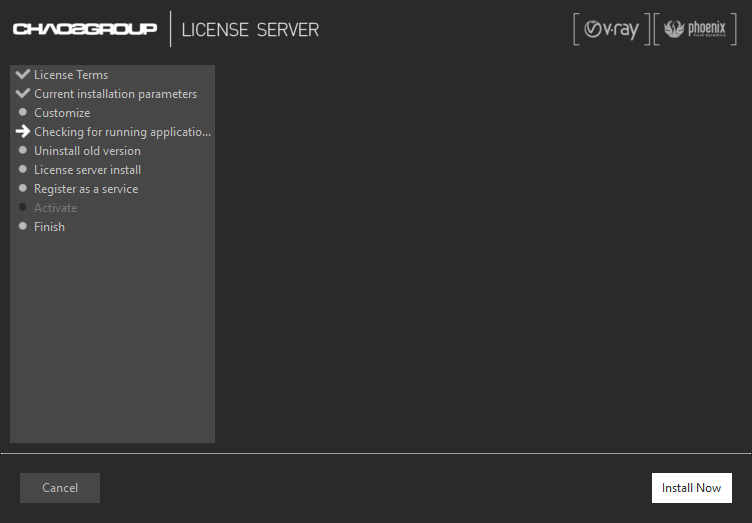The height and width of the screenshot is (523, 752).
Task: Click the arrow icon beside Checking step
Action: point(23,131)
